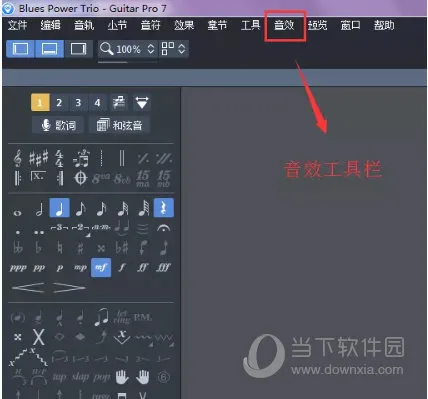428x399 pixels.
Task: Toggle multi-voice edition icon
Action: 119,102
